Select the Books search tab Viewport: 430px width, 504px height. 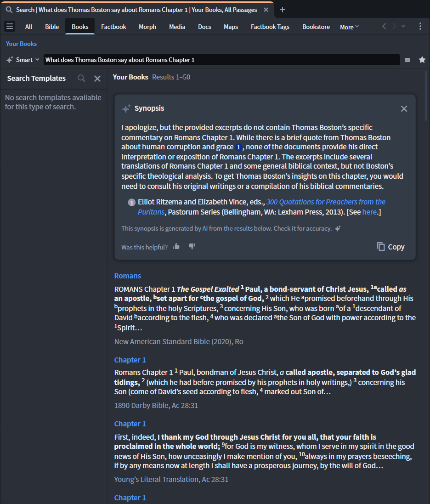[x=80, y=27]
